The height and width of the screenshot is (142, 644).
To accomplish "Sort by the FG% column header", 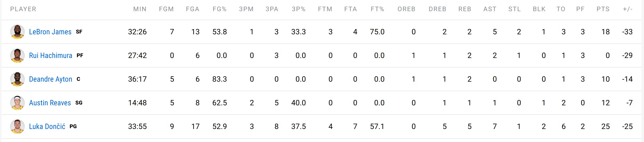I will click(x=219, y=9).
